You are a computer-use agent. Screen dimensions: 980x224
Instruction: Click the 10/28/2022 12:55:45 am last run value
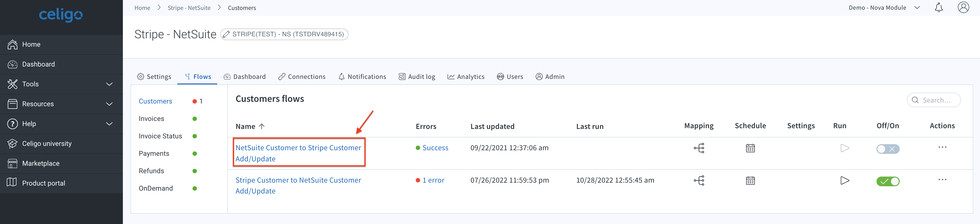click(x=615, y=180)
